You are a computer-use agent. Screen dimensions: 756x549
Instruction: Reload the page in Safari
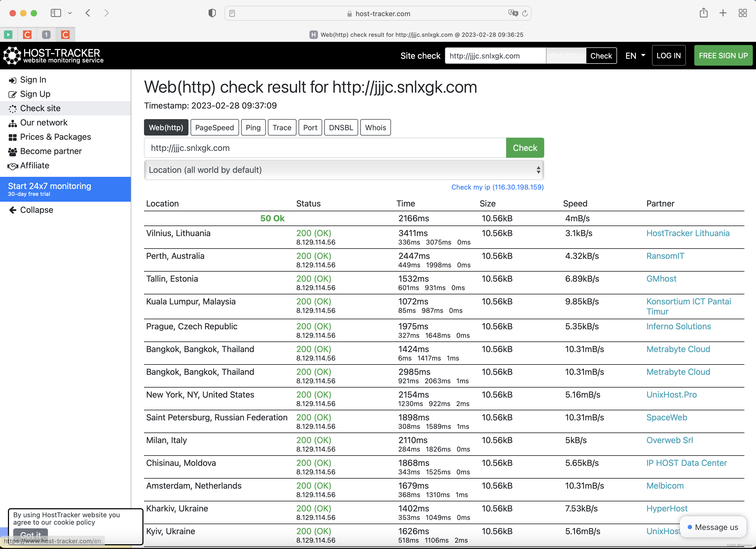525,13
